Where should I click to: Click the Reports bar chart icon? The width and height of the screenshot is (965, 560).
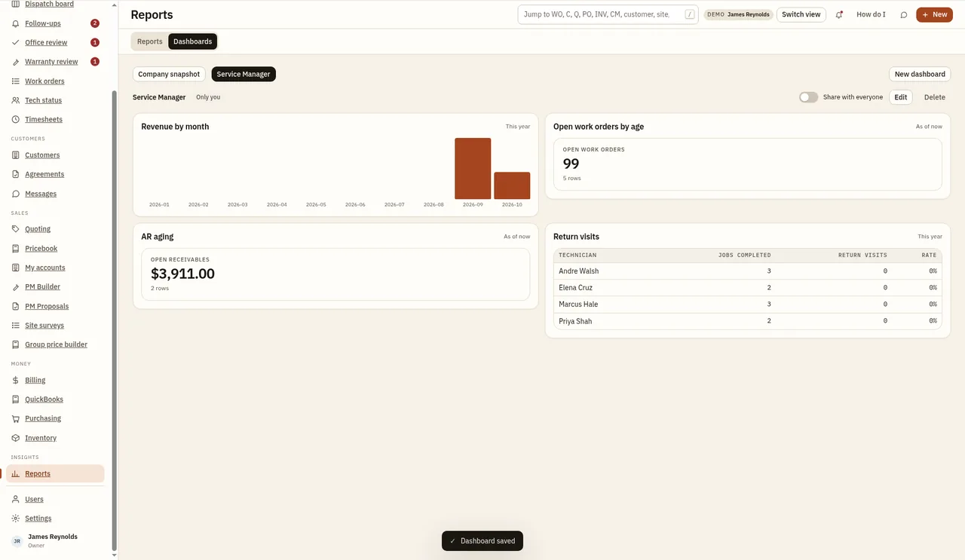pos(16,473)
